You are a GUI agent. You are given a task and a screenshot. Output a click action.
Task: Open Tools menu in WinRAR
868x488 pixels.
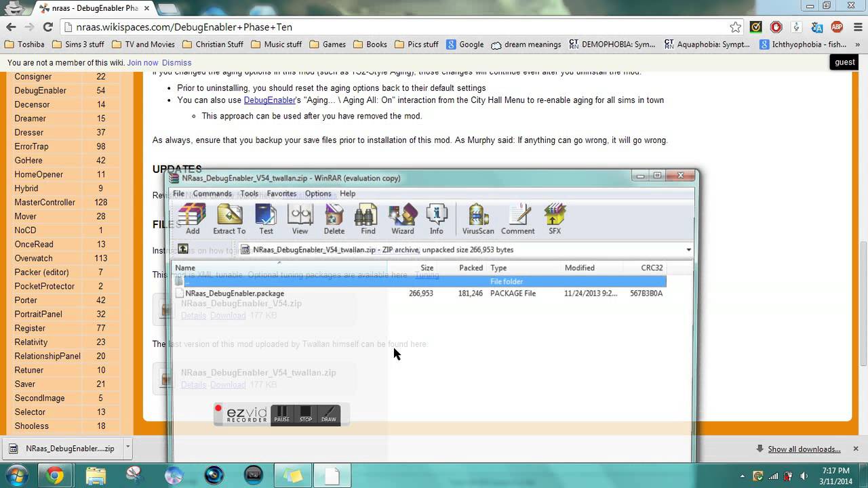[x=249, y=194]
